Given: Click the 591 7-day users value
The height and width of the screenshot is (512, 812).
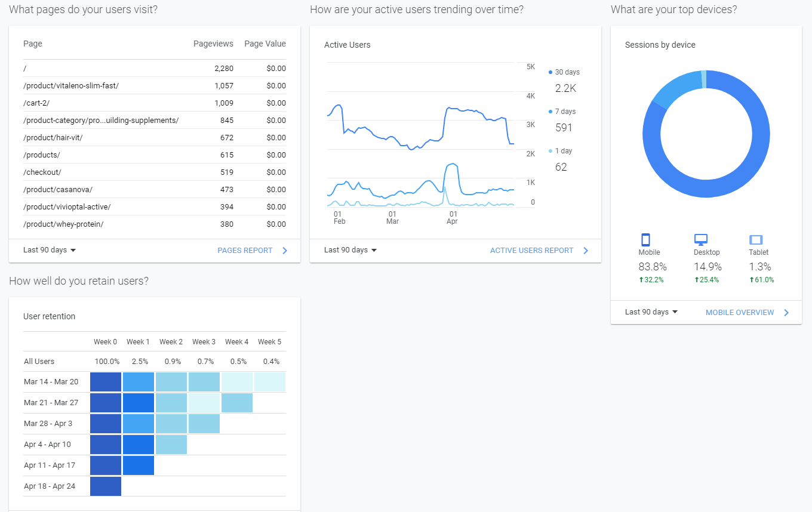Looking at the screenshot, I should pyautogui.click(x=564, y=128).
